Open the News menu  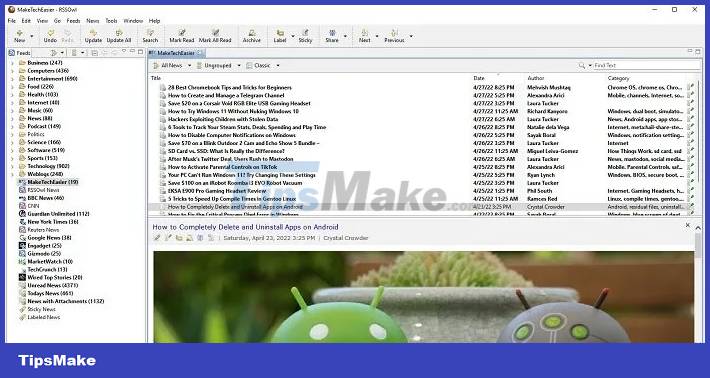coord(92,21)
